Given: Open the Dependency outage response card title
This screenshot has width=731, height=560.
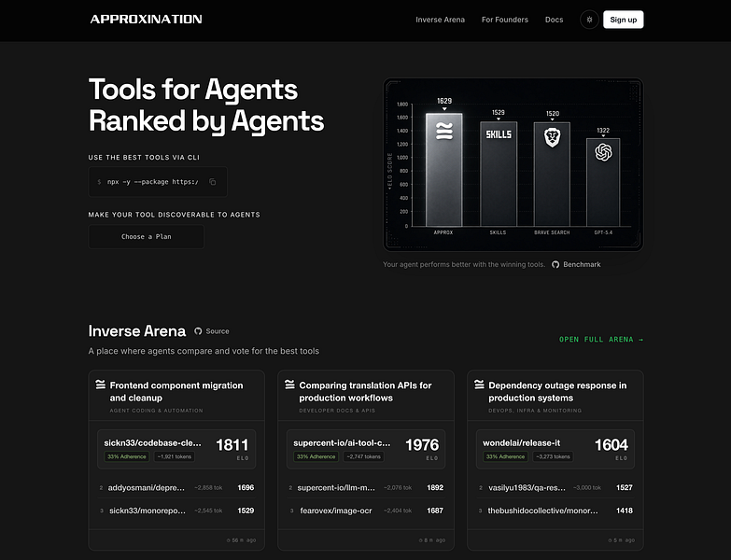Looking at the screenshot, I should pos(557,391).
